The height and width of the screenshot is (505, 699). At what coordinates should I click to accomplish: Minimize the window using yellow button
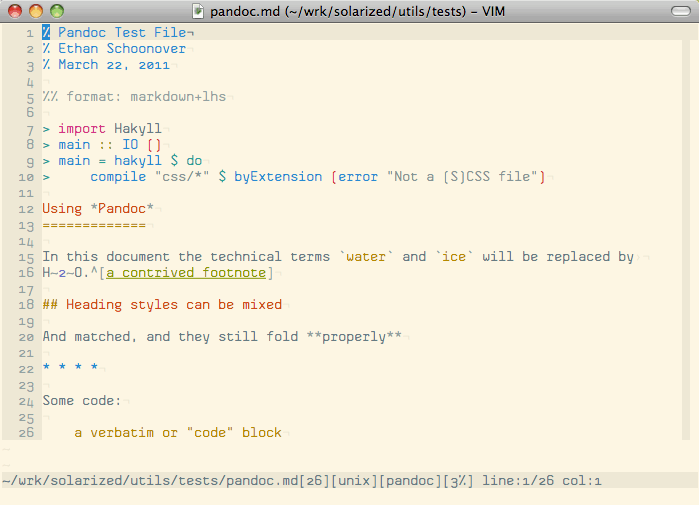[x=36, y=11]
